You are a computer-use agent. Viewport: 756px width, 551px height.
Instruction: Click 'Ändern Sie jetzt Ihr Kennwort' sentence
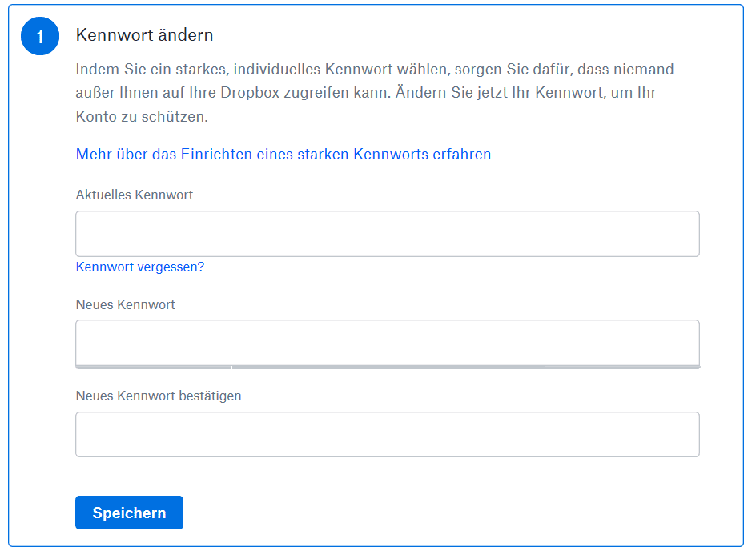(x=500, y=93)
